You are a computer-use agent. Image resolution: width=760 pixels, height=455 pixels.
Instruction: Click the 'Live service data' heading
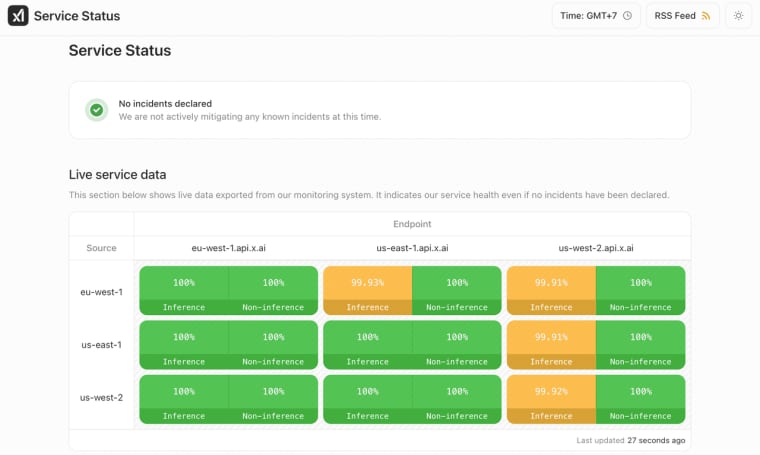tap(117, 174)
